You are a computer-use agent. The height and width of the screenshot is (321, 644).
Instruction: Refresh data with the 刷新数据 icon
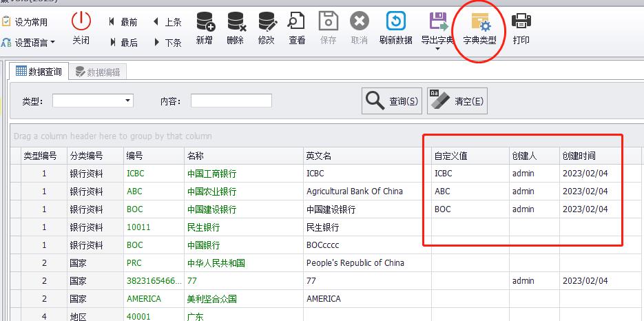(x=395, y=21)
